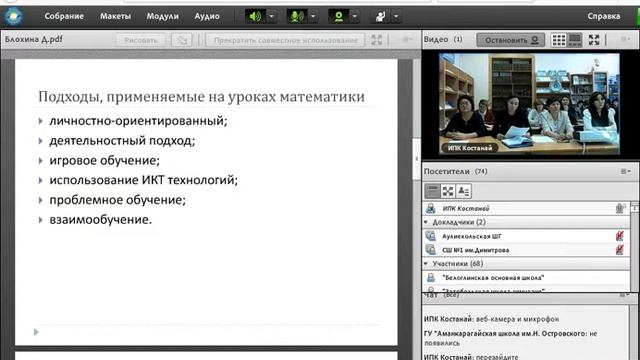Open microphone options dropdown arrow
Viewport: 640px width, 360px height.
click(313, 16)
